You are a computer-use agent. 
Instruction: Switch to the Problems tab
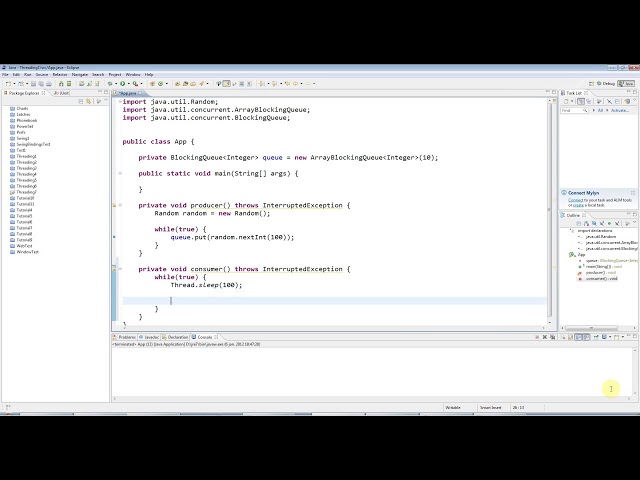tap(124, 337)
